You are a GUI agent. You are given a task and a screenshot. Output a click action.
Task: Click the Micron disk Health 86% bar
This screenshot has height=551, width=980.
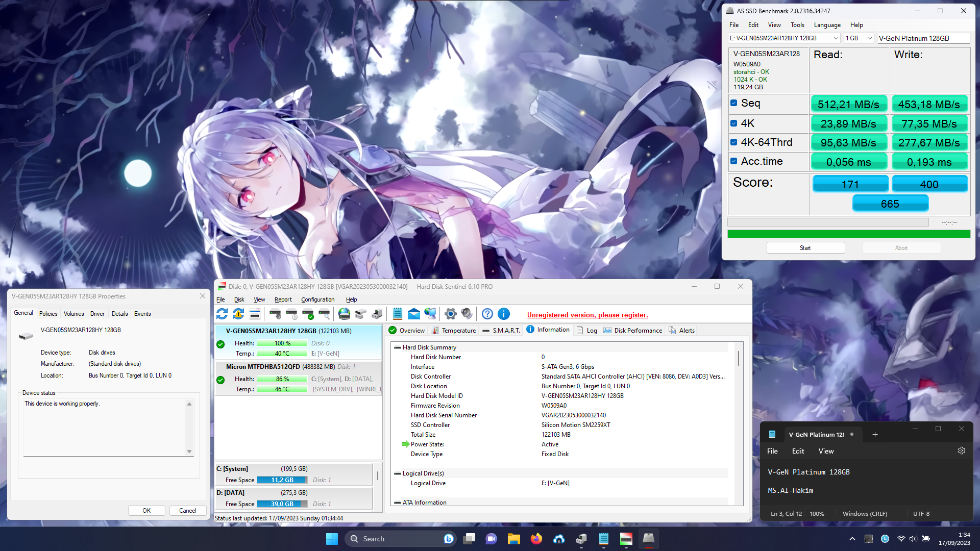pos(282,379)
